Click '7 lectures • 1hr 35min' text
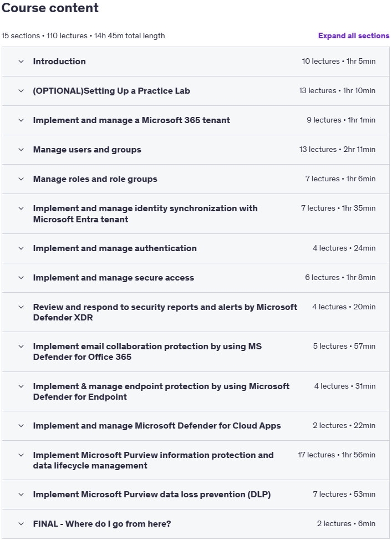Screen dimensions: 392x540 (338, 208)
